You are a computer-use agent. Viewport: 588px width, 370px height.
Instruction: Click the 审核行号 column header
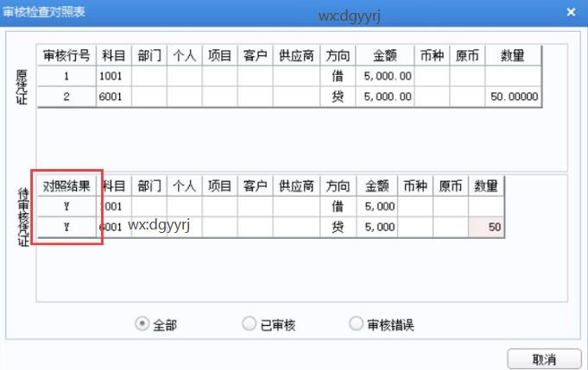tap(66, 55)
